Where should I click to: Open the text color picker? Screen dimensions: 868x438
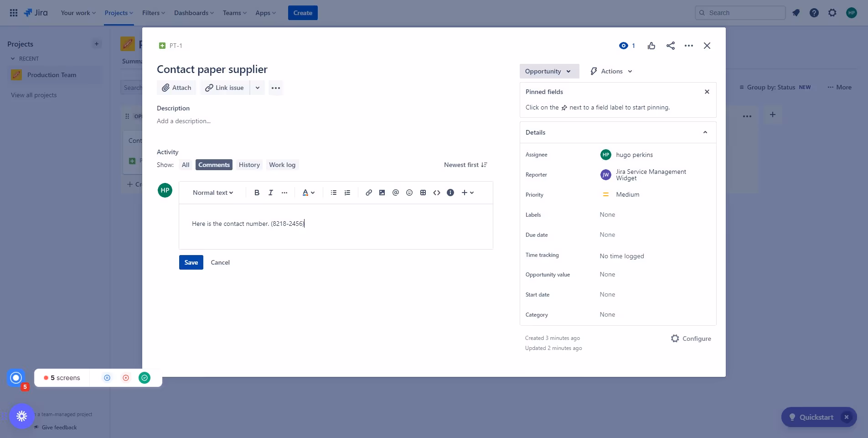coord(309,193)
